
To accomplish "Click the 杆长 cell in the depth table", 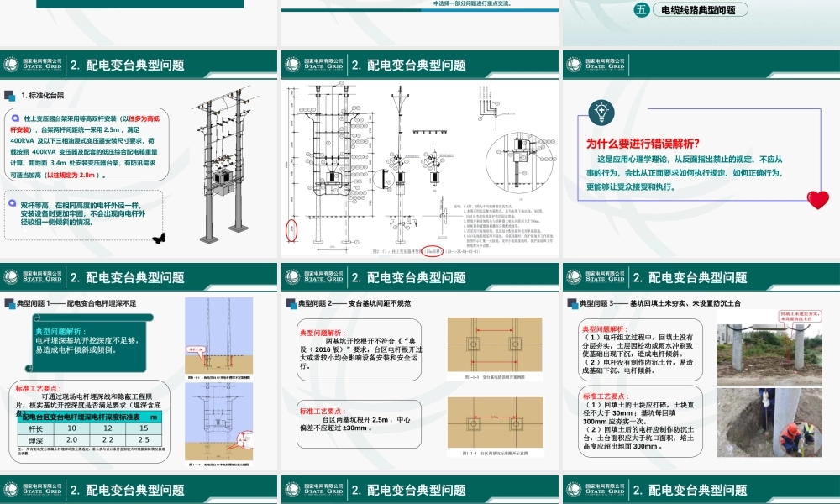I will pos(35,428).
